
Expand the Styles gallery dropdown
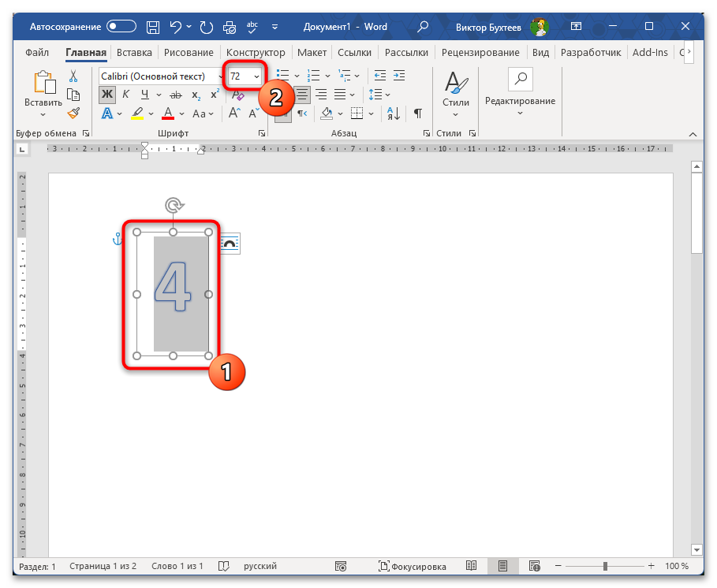(455, 114)
